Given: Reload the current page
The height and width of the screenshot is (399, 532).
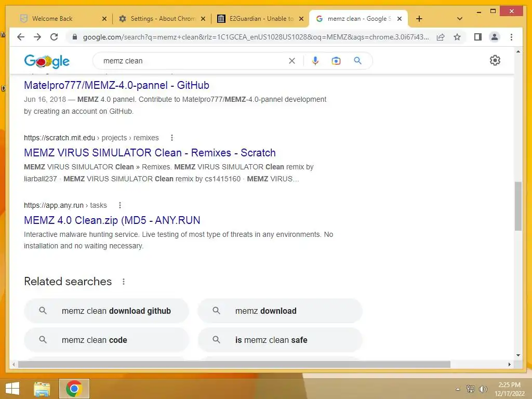Looking at the screenshot, I should click(x=54, y=37).
